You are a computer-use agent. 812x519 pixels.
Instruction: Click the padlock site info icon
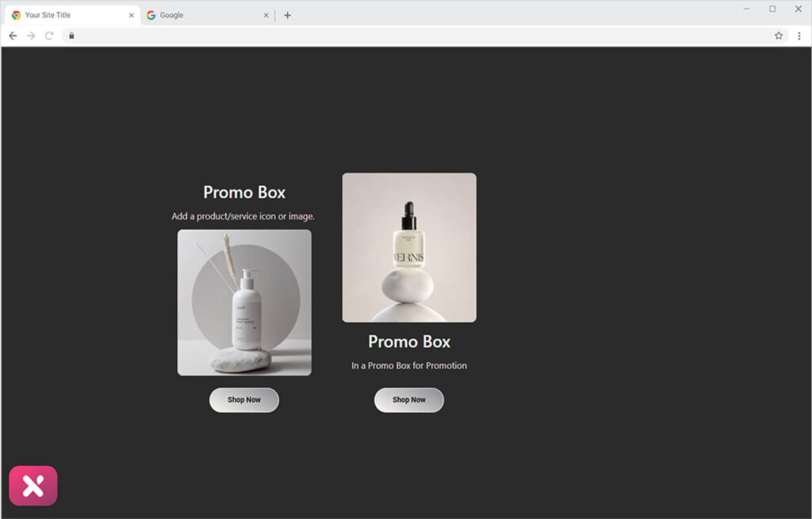point(71,36)
